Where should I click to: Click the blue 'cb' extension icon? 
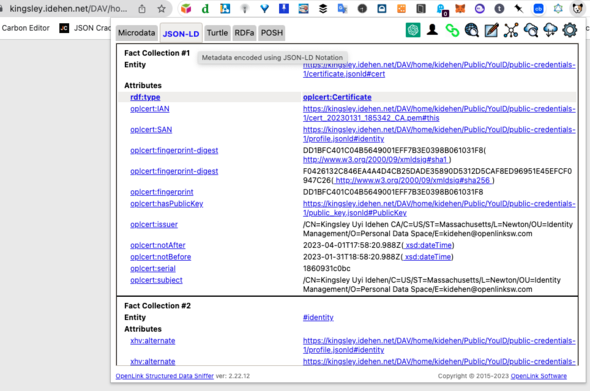538,9
